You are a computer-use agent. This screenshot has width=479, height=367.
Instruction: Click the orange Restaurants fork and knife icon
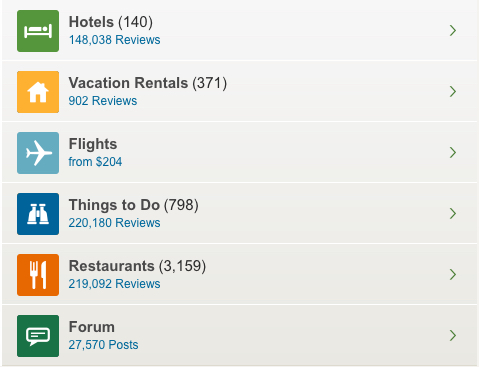click(38, 275)
